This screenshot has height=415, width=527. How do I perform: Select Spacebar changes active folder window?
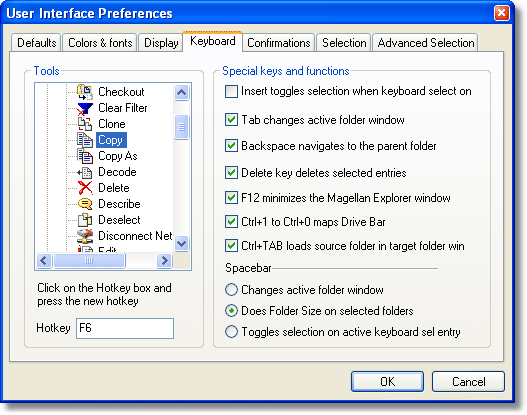pos(231,290)
